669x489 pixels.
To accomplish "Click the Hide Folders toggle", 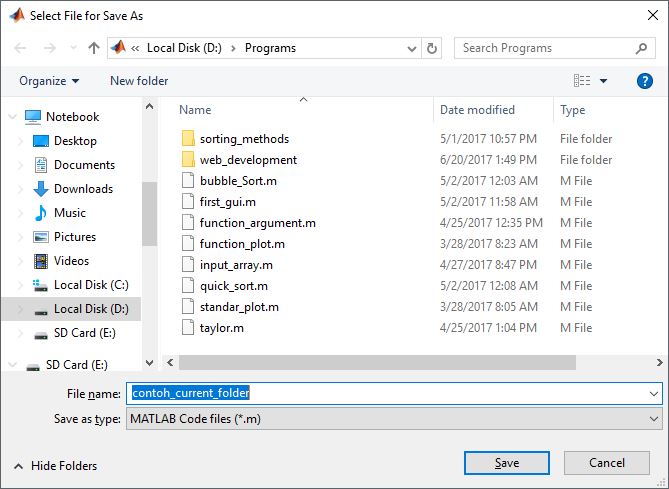I will point(55,466).
